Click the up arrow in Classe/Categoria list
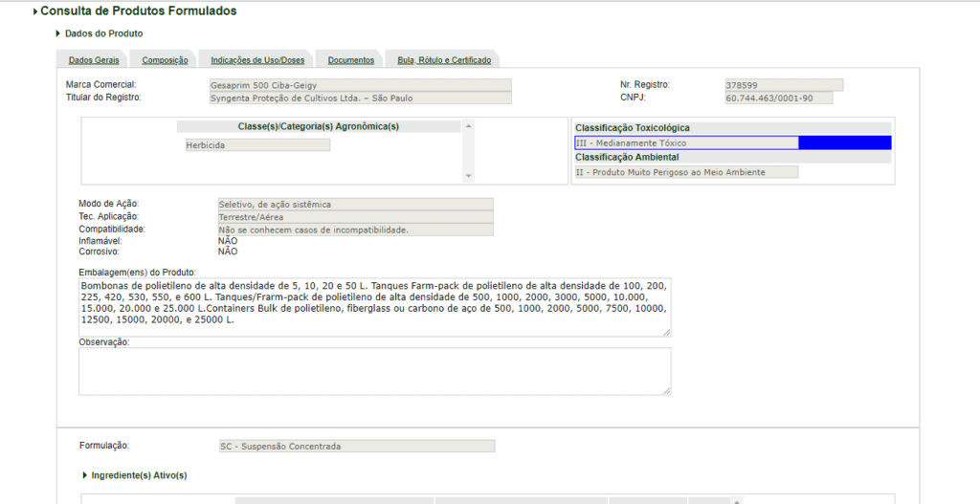This screenshot has height=504, width=980. (x=468, y=126)
